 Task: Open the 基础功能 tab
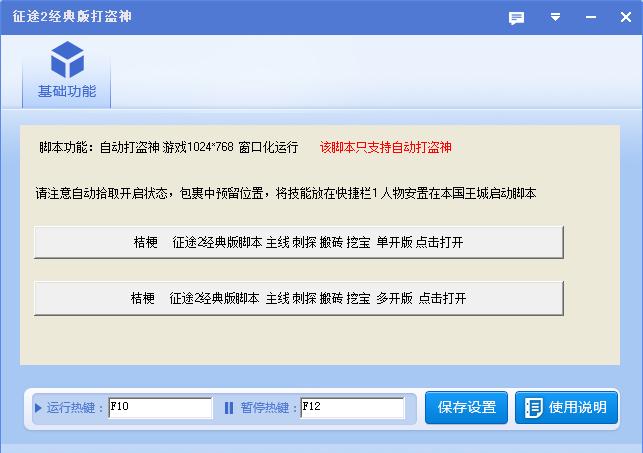pos(66,74)
